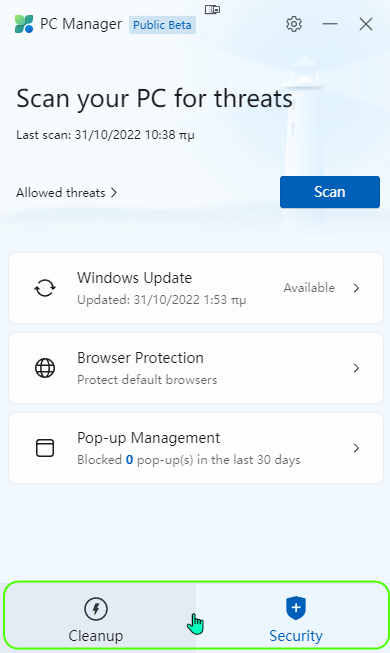Viewport: 390px width, 653px height.
Task: Click the Public Beta badge
Action: point(162,25)
